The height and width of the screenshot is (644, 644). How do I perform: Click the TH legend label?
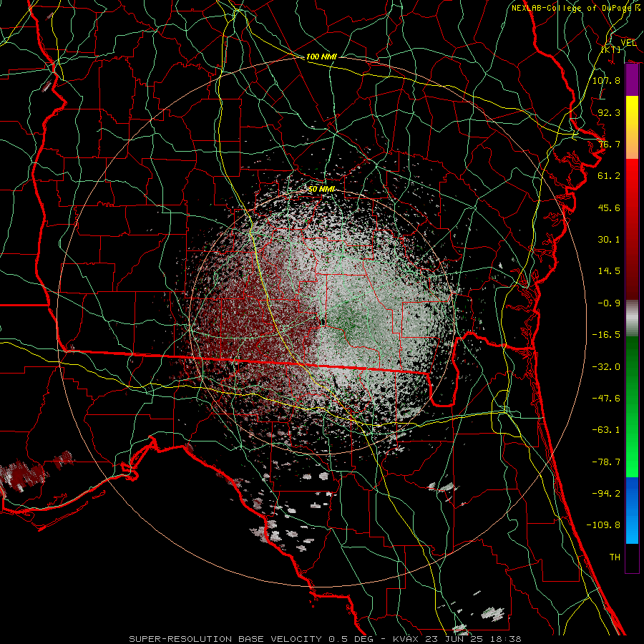615,557
